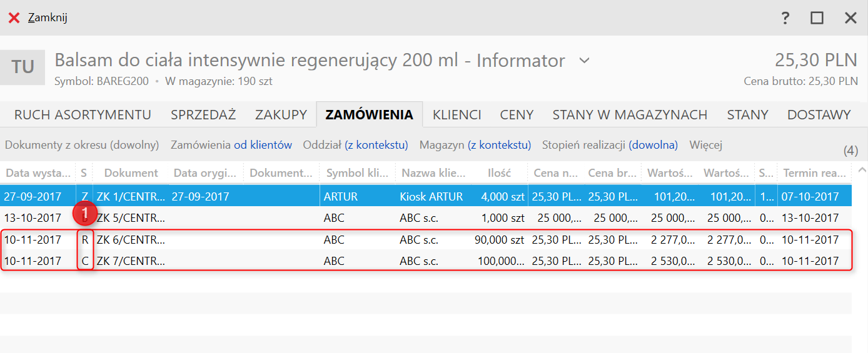Go to the DOSTAWY tab
The image size is (868, 353).
(819, 115)
